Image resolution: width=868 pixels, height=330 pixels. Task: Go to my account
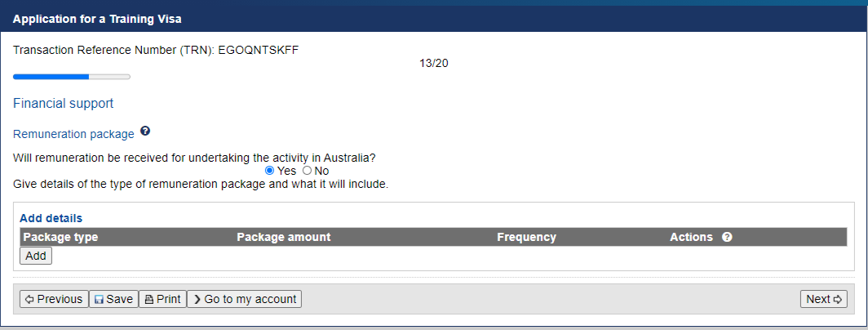pyautogui.click(x=244, y=299)
